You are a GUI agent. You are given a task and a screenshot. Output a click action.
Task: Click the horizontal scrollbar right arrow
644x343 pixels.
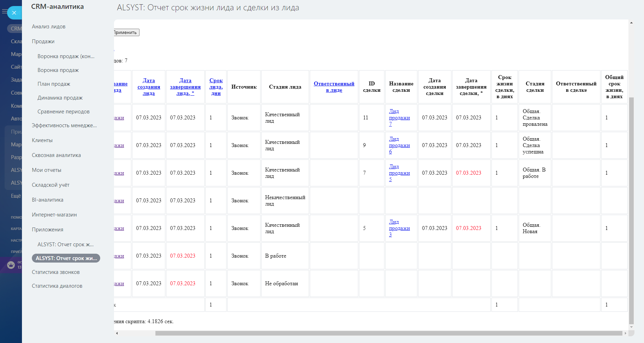click(625, 333)
